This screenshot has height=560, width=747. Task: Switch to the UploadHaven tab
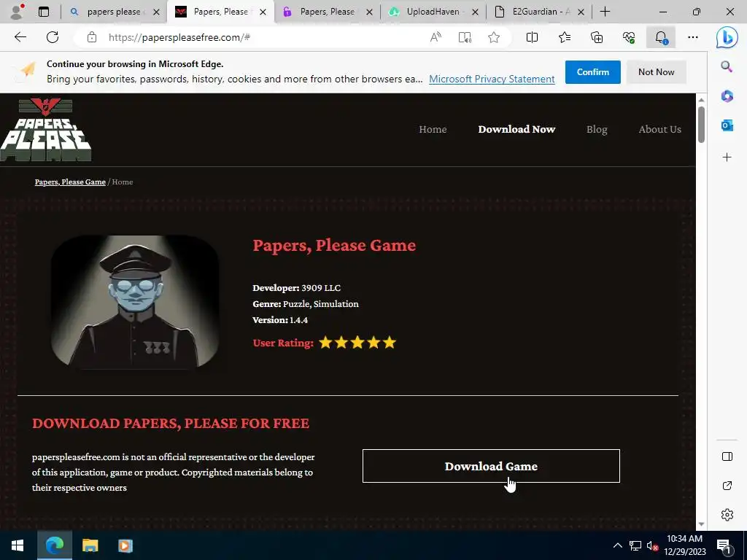point(433,12)
